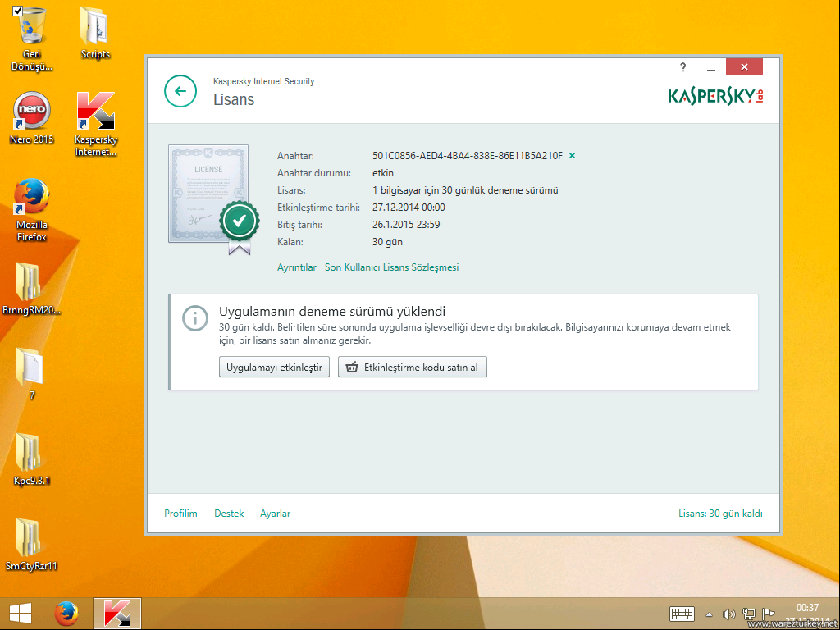The image size is (840, 630).
Task: Show hidden system tray icons
Action: [x=709, y=614]
